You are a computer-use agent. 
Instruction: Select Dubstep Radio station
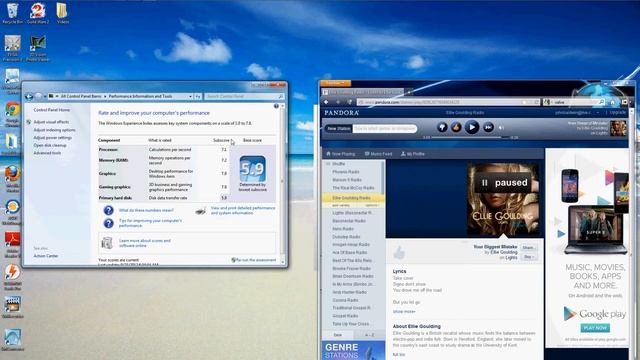click(x=346, y=237)
